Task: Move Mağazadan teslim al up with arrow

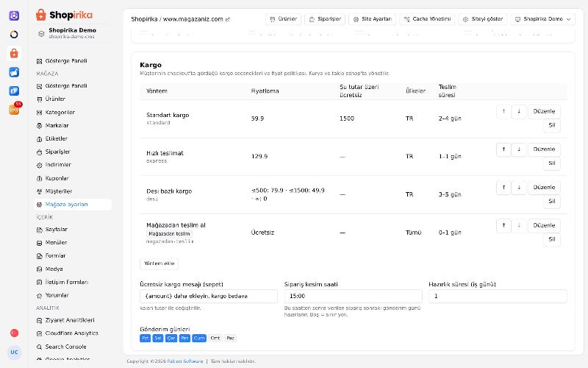Action: [503, 225]
